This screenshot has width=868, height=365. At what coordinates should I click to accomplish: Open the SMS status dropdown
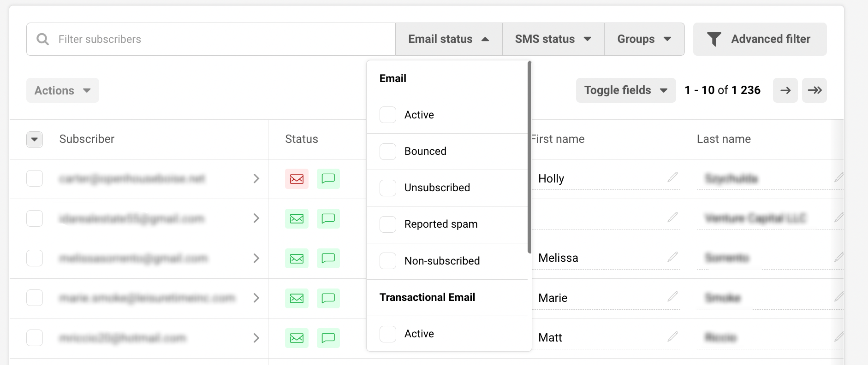point(553,39)
